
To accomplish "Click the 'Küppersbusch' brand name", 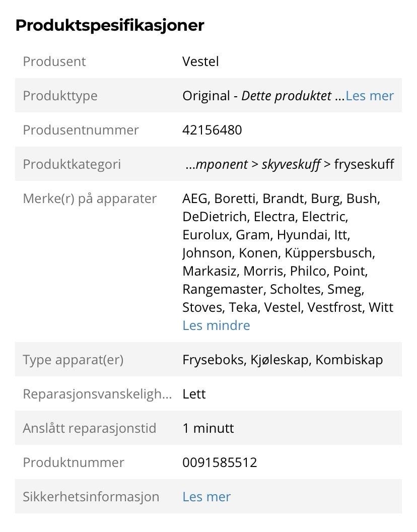I will (330, 253).
